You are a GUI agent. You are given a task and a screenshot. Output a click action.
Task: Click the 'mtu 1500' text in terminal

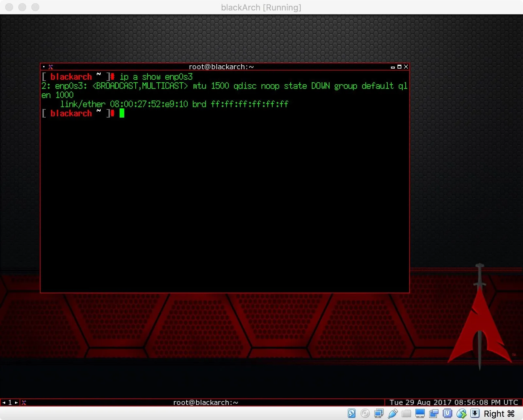pyautogui.click(x=211, y=86)
